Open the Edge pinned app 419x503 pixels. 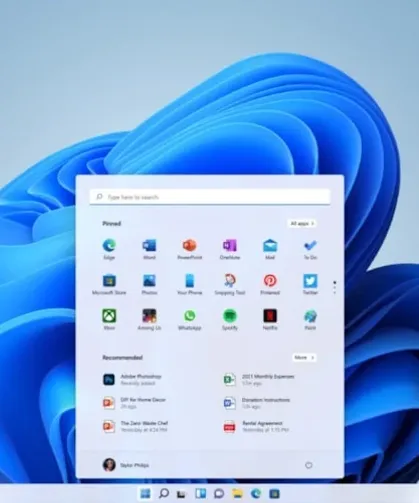[109, 249]
